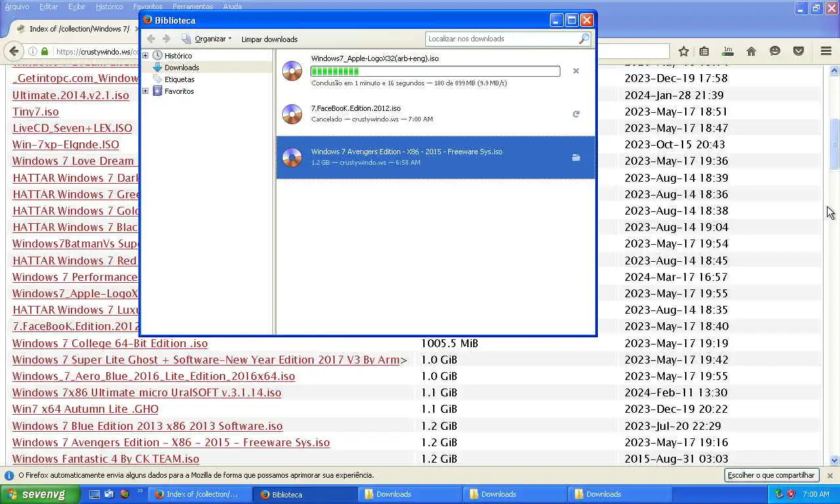The height and width of the screenshot is (504, 840).
Task: Go forward in Library window navigation
Action: tap(167, 39)
